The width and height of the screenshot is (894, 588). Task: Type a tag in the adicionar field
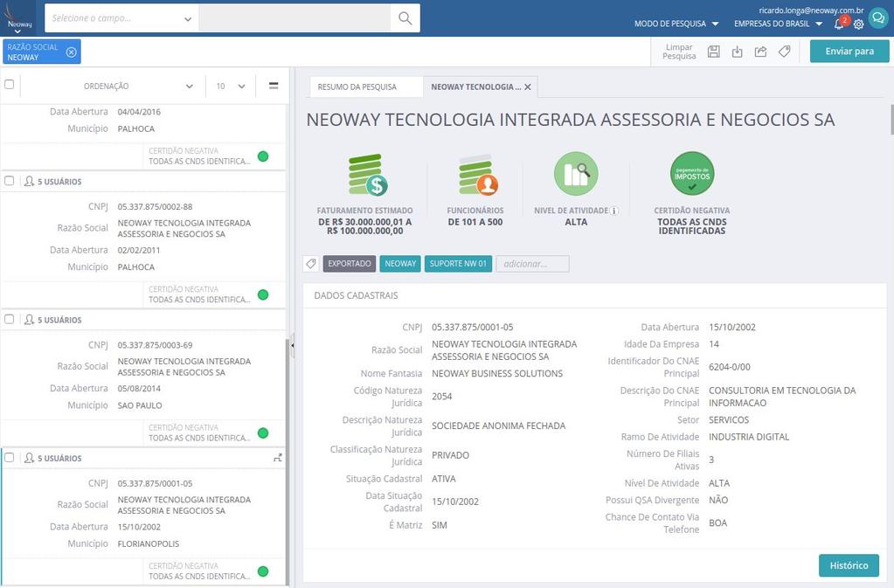point(531,263)
